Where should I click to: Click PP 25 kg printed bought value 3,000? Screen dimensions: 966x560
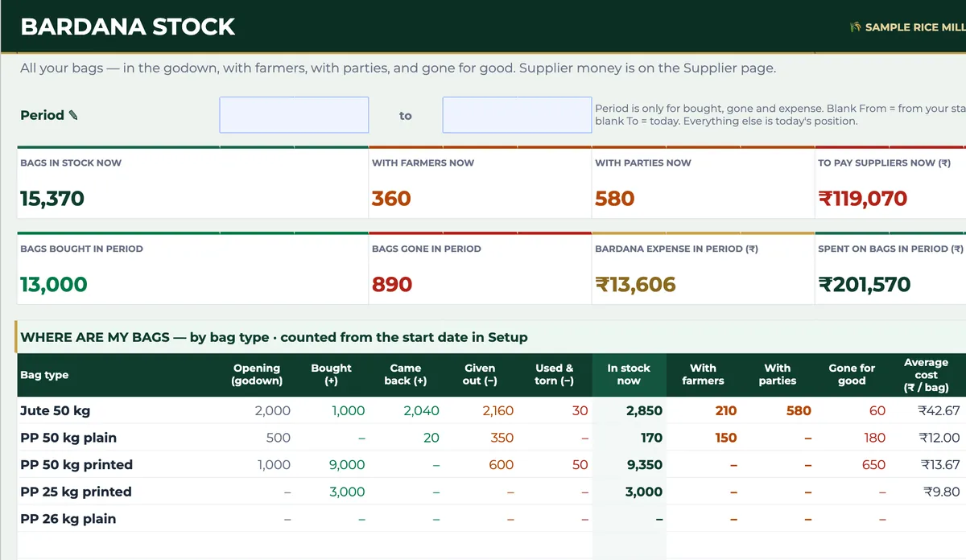tap(347, 492)
